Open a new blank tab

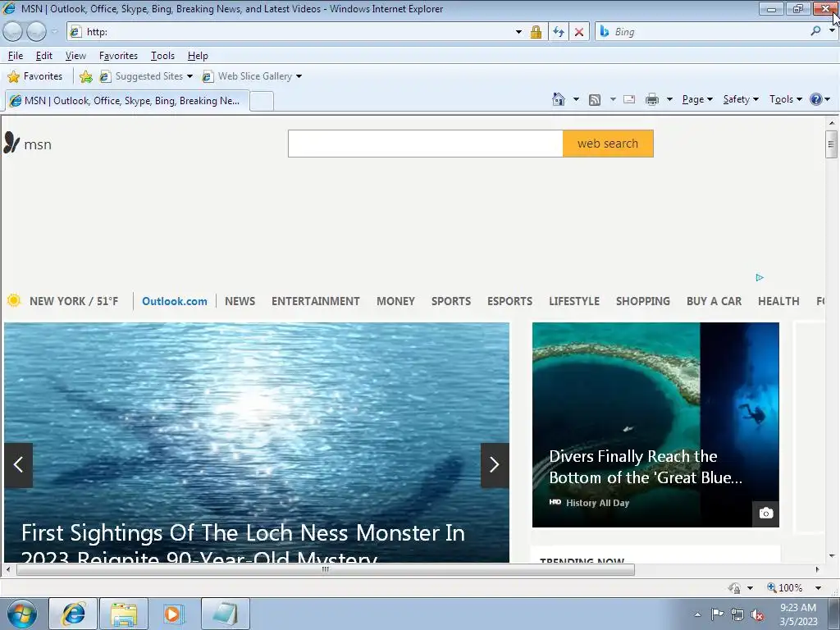click(x=262, y=101)
